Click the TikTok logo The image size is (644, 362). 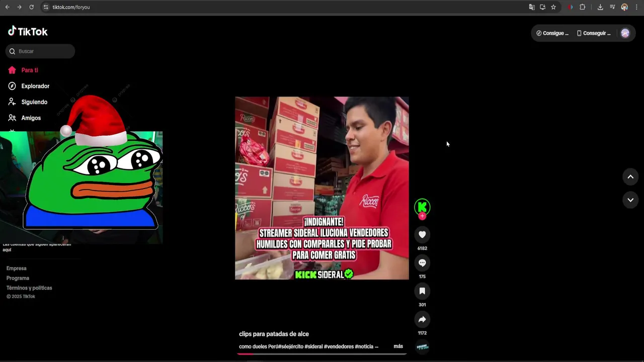click(x=28, y=31)
